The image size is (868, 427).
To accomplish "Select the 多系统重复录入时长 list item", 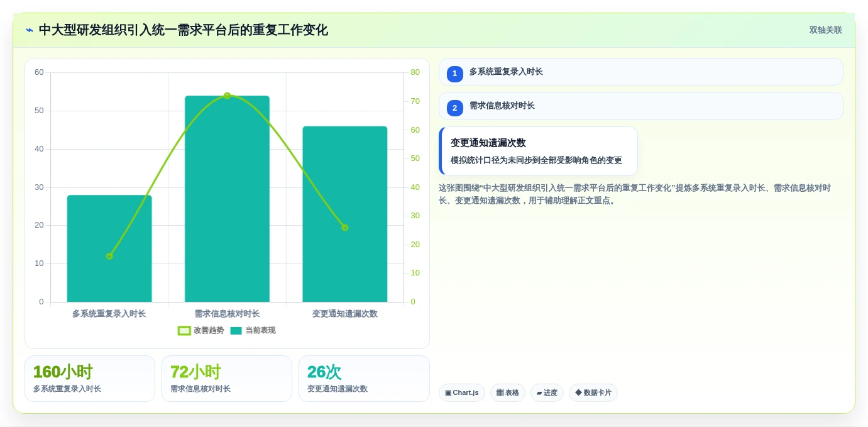I will (640, 72).
